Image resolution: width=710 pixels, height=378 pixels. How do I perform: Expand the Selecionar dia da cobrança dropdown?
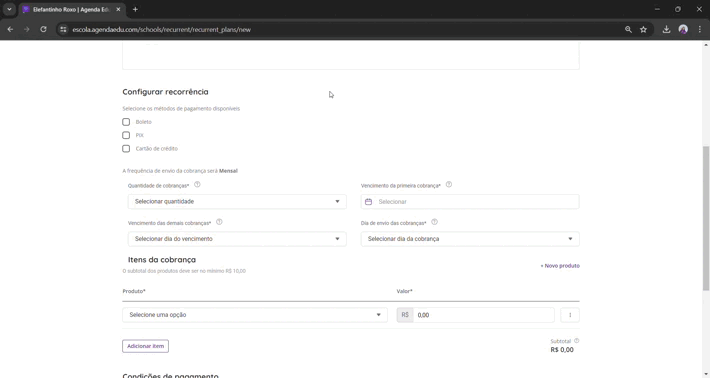coord(470,239)
